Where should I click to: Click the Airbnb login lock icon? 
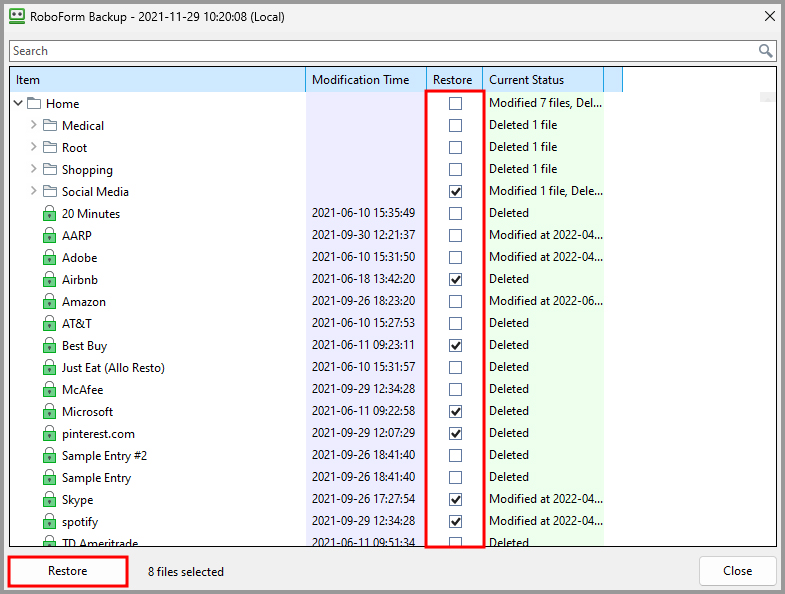[x=49, y=279]
